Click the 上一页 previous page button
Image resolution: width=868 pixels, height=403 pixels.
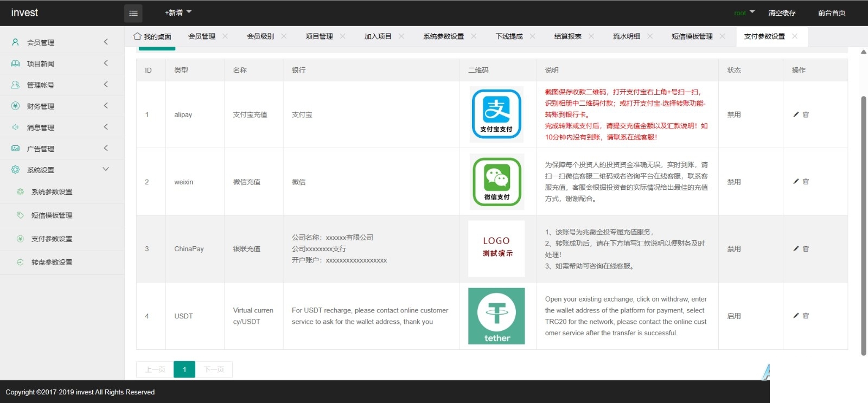155,369
